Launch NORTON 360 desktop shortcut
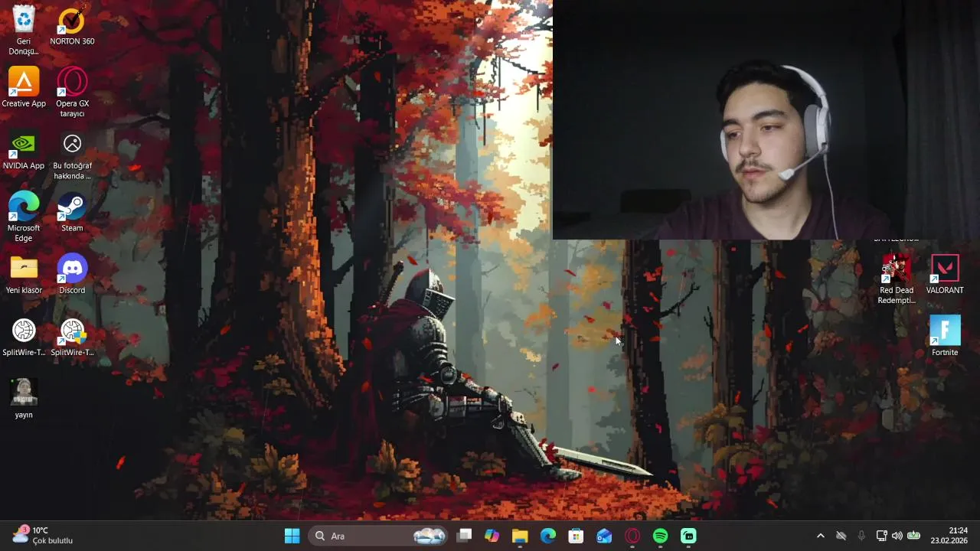This screenshot has height=551, width=980. point(72,24)
